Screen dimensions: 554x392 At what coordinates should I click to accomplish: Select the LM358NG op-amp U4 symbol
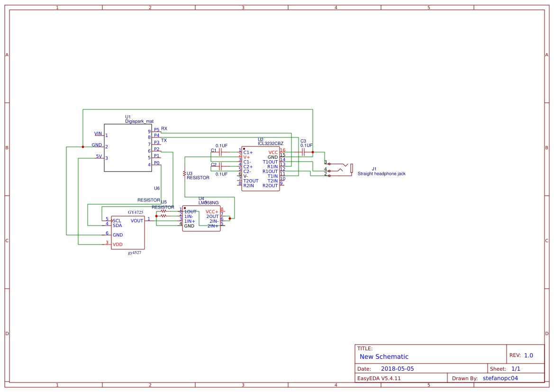coord(201,218)
